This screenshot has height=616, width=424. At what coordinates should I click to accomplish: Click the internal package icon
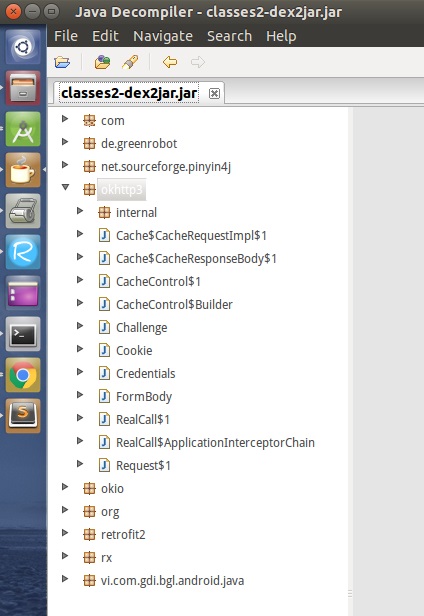(x=104, y=213)
